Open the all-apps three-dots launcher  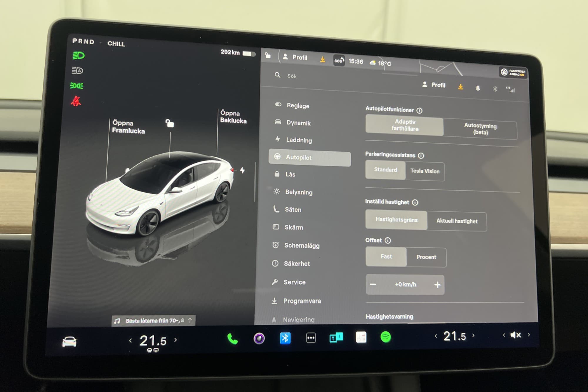311,338
